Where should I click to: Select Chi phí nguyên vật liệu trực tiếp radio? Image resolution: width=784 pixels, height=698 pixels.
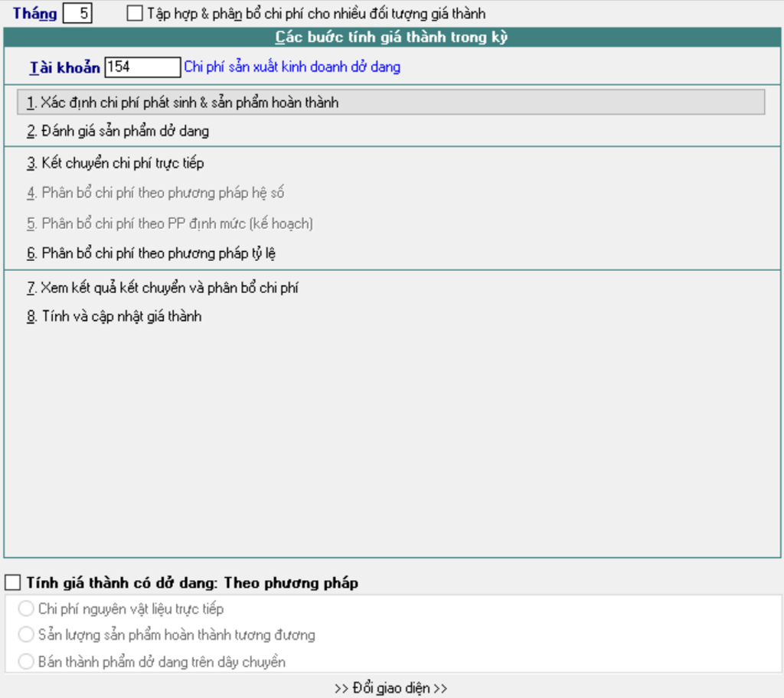click(x=27, y=609)
